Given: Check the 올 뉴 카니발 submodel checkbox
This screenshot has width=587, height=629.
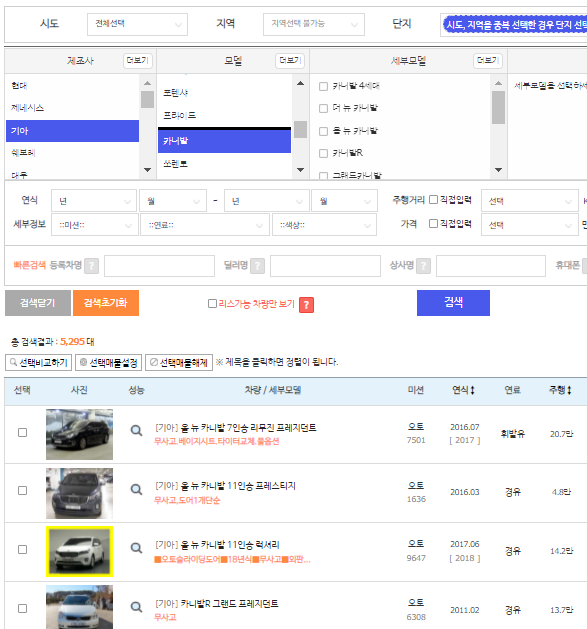Looking at the screenshot, I should tap(323, 131).
